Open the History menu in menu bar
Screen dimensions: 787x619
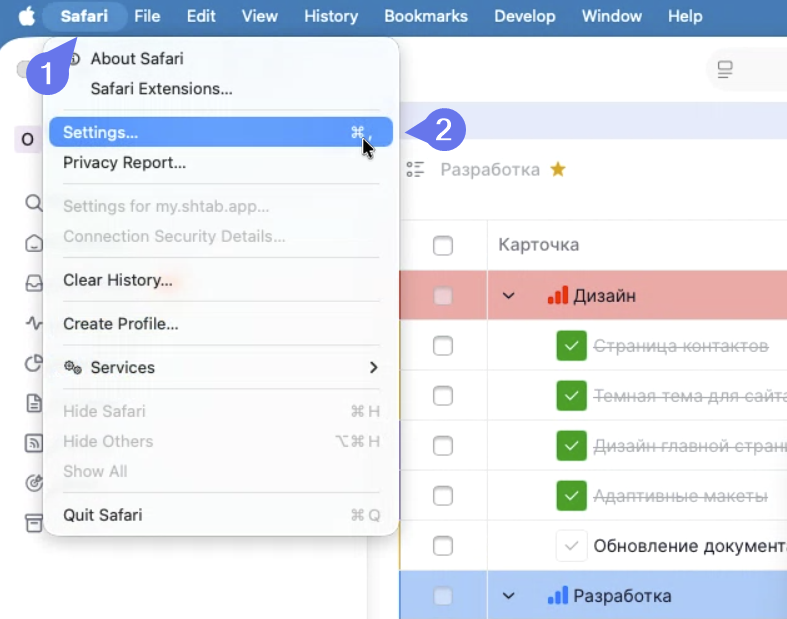pyautogui.click(x=330, y=16)
